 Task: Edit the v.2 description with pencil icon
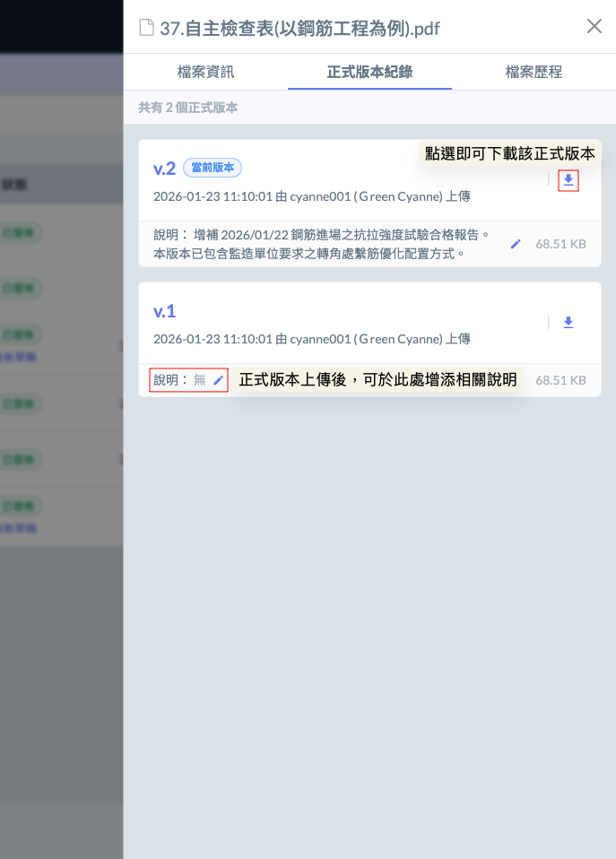516,244
